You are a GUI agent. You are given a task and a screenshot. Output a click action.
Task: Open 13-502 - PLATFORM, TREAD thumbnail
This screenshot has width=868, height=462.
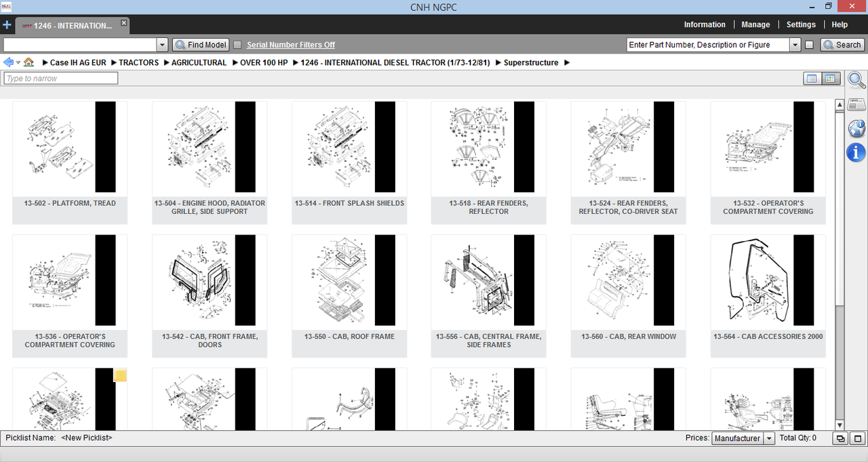tap(70, 163)
